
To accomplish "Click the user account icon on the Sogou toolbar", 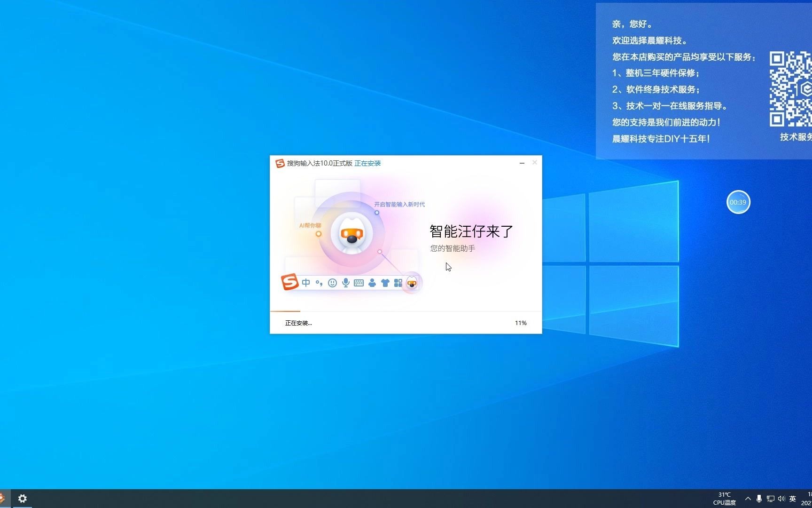I will 372,283.
